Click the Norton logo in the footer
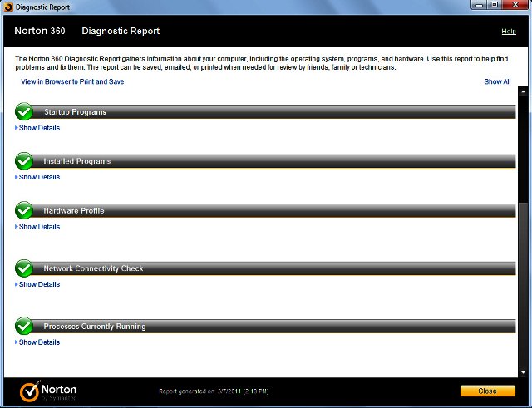 [x=48, y=391]
